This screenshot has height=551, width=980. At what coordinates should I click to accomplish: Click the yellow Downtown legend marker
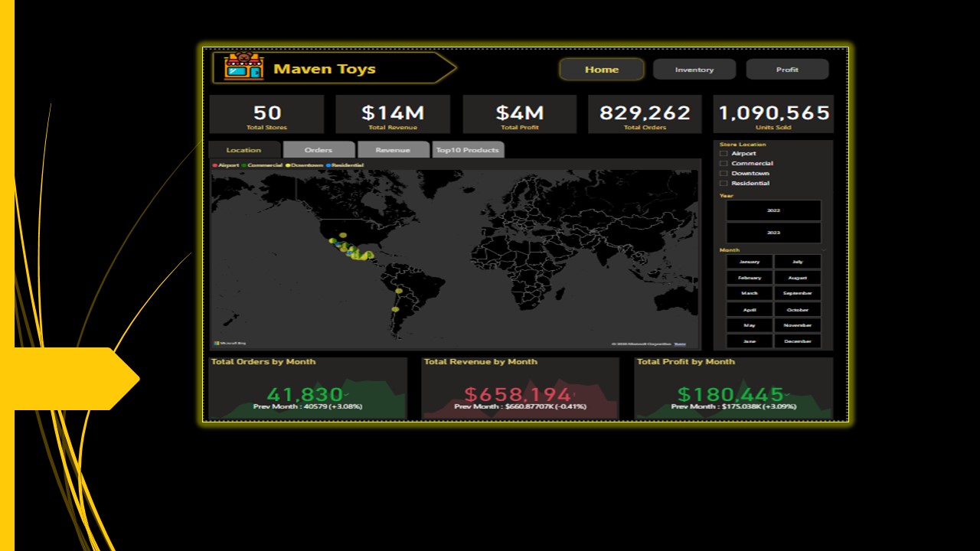tap(288, 165)
